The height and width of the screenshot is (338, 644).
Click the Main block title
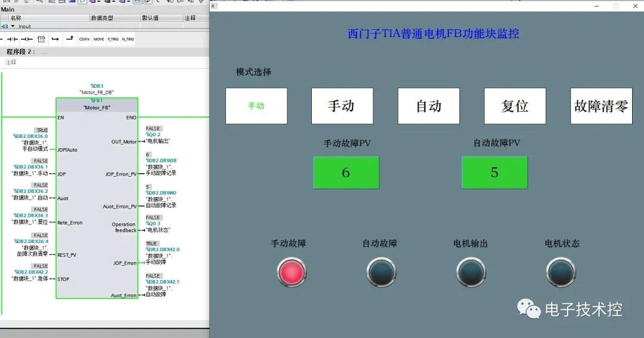tap(7, 10)
